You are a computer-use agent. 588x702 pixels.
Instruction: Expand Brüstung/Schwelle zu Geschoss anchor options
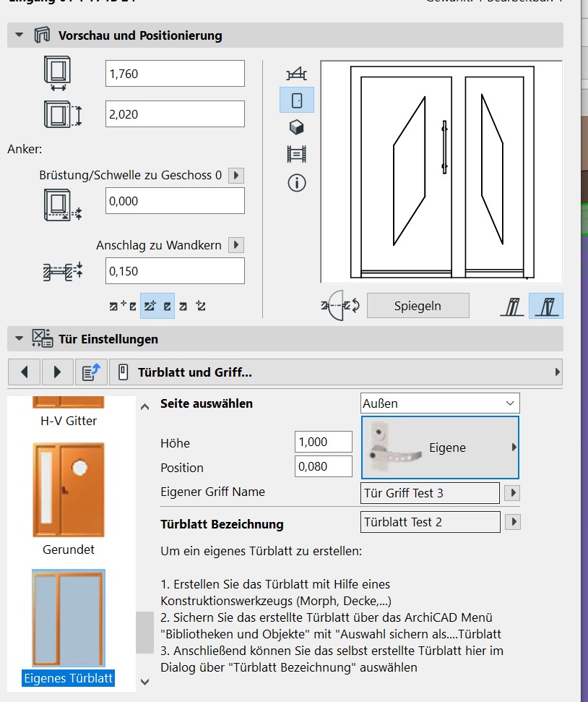(235, 176)
